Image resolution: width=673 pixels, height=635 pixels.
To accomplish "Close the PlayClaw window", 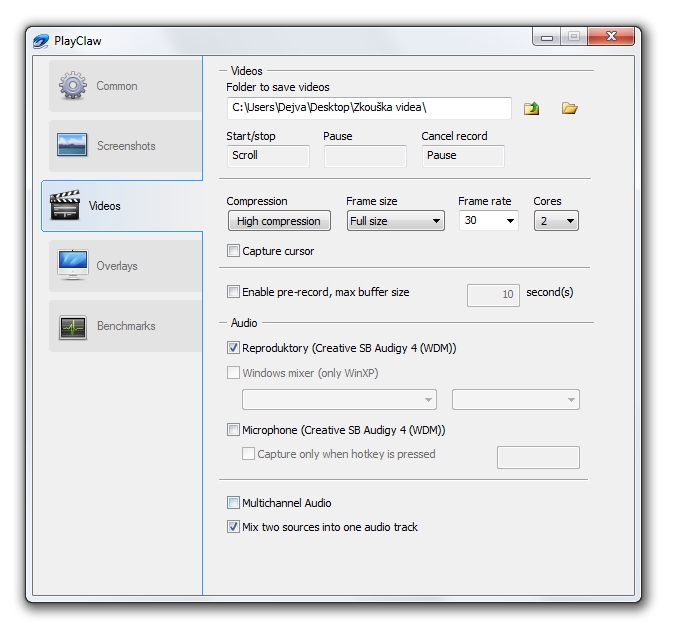I will pyautogui.click(x=611, y=36).
